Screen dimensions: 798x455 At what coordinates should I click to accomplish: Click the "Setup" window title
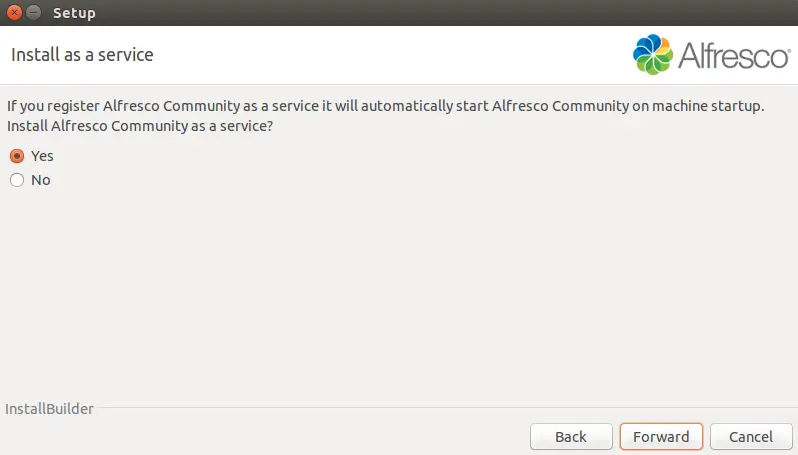click(74, 13)
